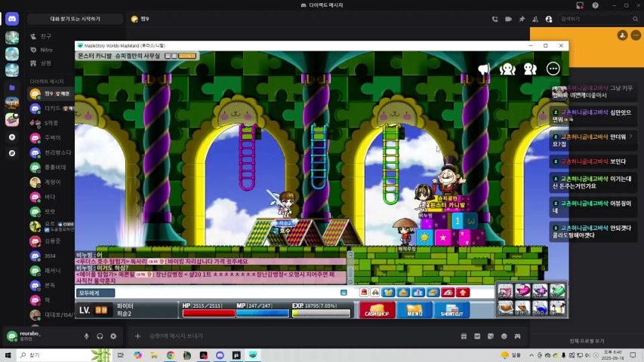644x362 pixels.
Task: Open the server folder icon in Discord
Action: coord(12,87)
